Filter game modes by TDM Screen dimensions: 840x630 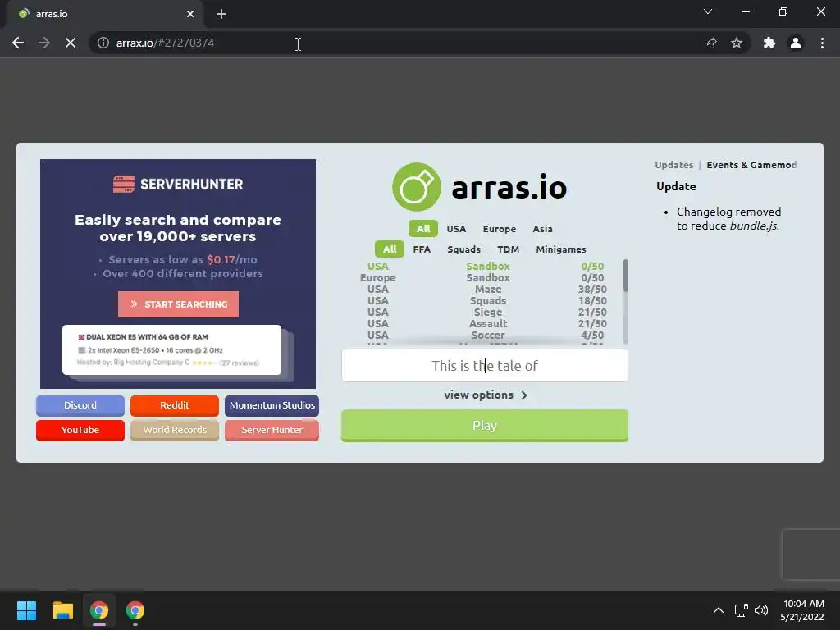coord(508,249)
